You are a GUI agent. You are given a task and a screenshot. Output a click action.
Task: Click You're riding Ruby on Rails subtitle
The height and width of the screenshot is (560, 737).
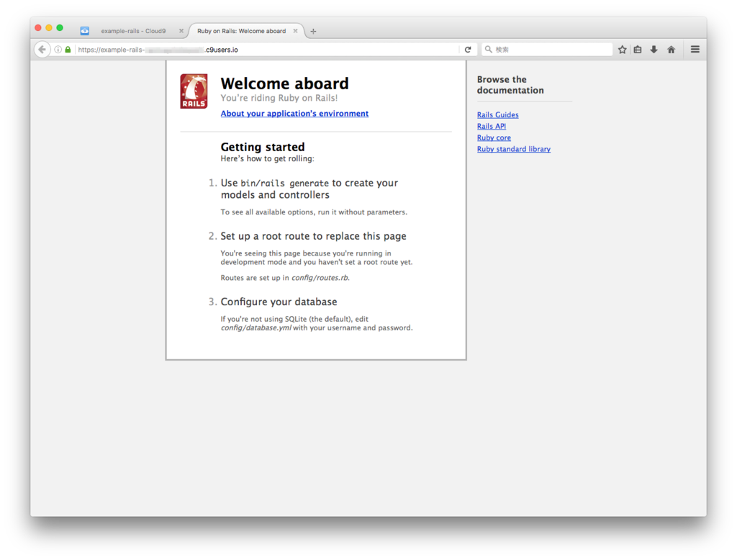coord(279,98)
